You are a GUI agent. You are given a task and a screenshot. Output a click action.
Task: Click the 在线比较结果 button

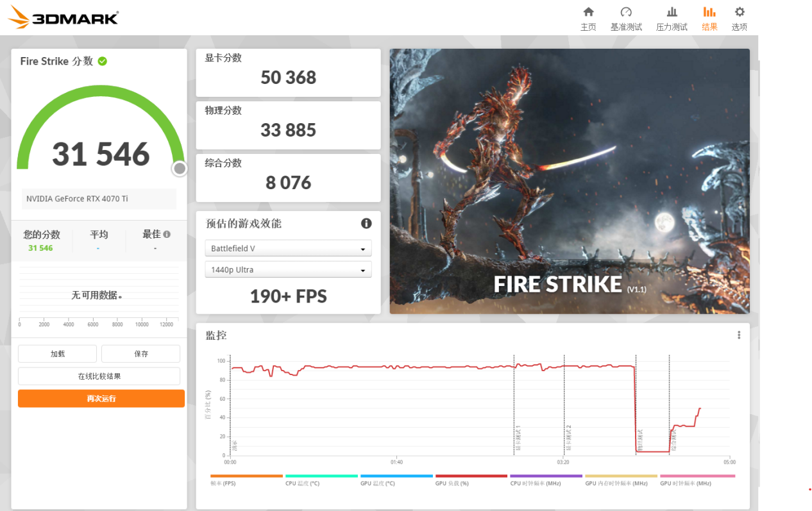click(99, 376)
